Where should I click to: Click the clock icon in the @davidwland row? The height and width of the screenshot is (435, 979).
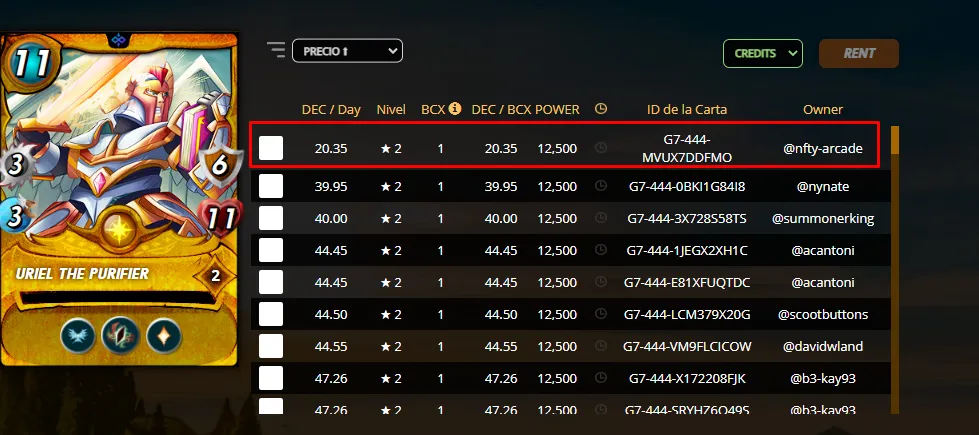(x=601, y=345)
